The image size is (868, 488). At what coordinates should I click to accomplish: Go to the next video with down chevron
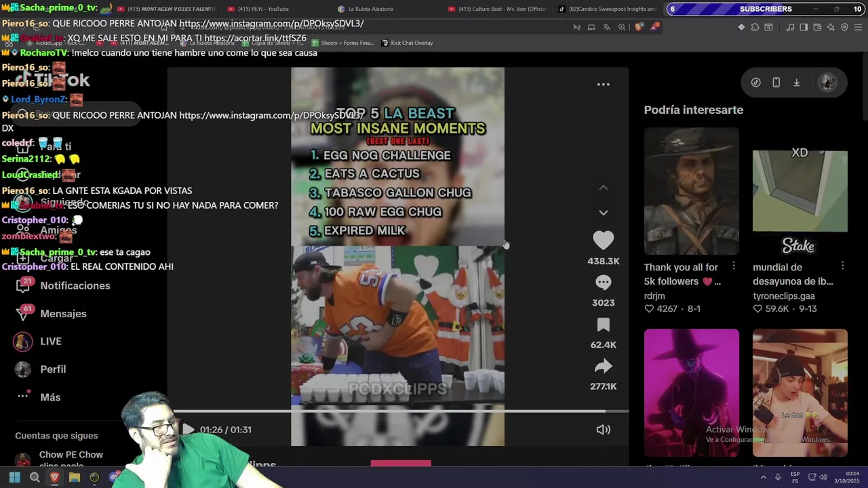tap(603, 213)
